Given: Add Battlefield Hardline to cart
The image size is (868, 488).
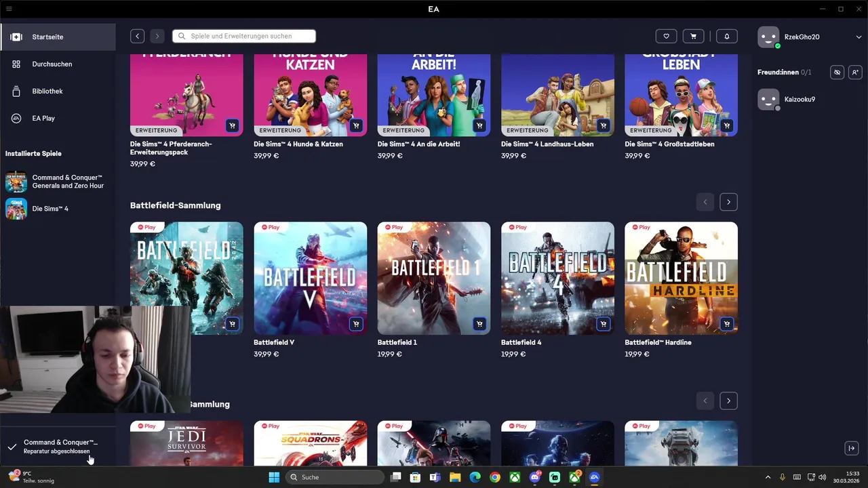Looking at the screenshot, I should [x=727, y=324].
